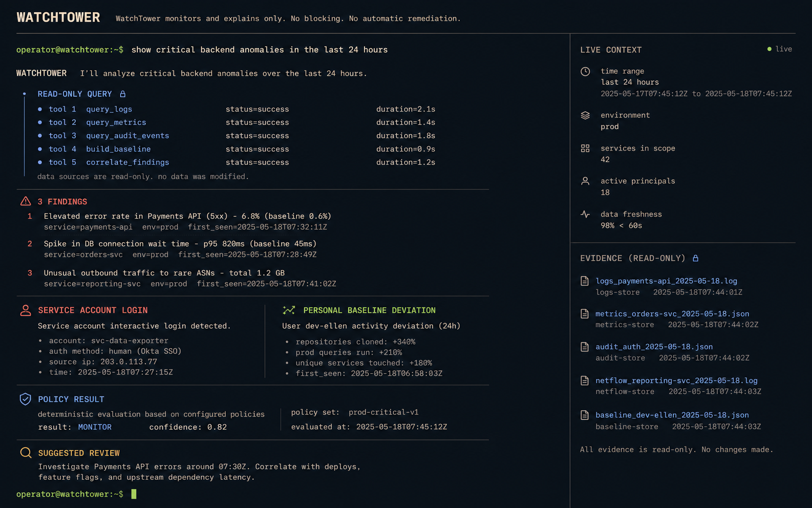Click the warning triangle next to 3 FINDINGS
Viewport: 812px width, 508px height.
[x=26, y=201]
